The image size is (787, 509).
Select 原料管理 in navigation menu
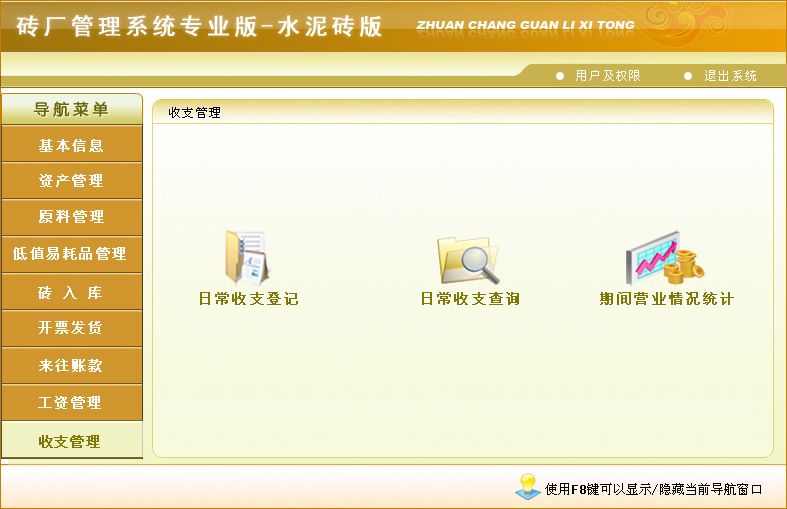tap(72, 217)
